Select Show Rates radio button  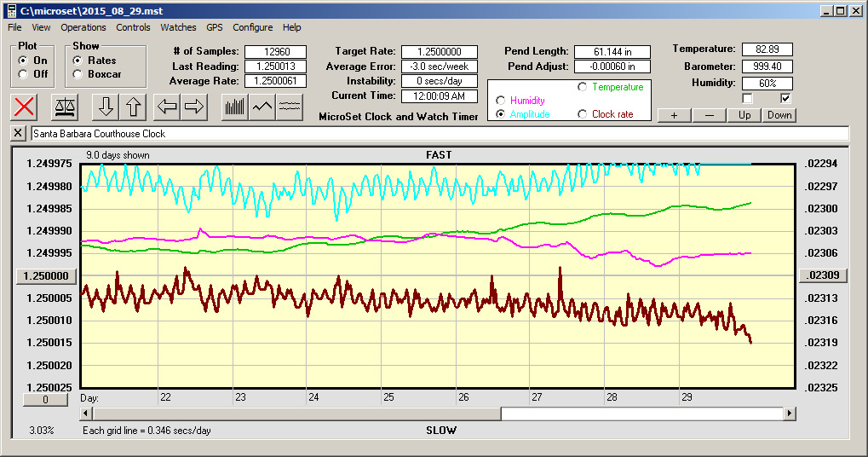[78, 61]
